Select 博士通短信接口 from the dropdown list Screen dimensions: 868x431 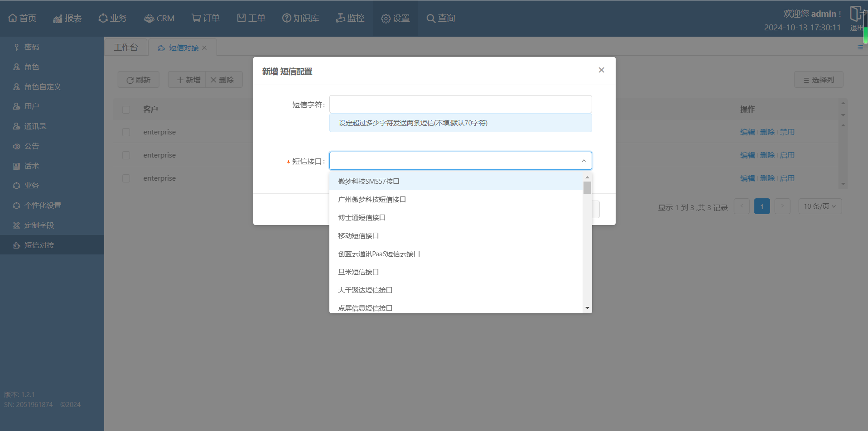362,218
